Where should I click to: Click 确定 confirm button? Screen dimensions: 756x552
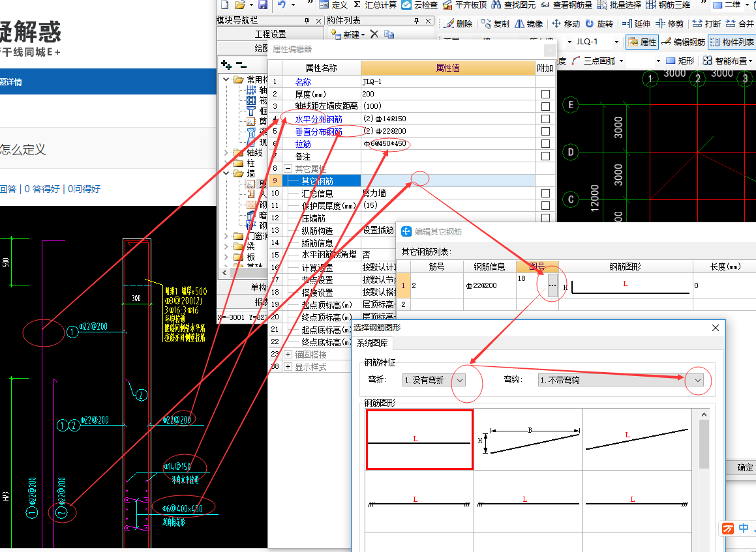[x=744, y=467]
